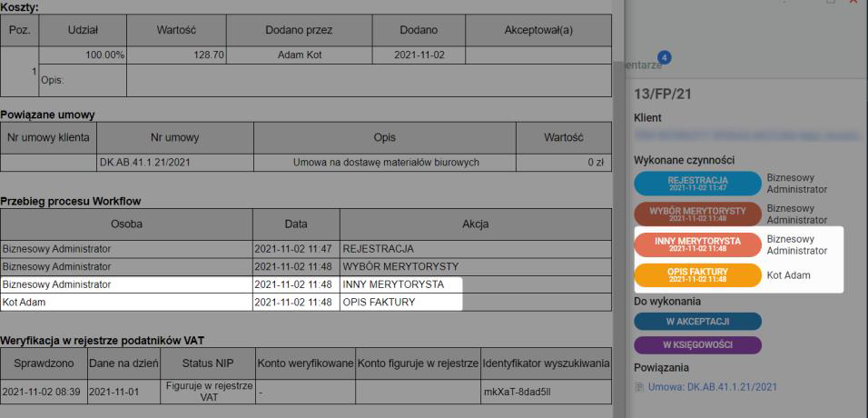The image size is (868, 418).
Task: Click 'Konto figuruje w rejestrze' column header
Action: [x=418, y=363]
